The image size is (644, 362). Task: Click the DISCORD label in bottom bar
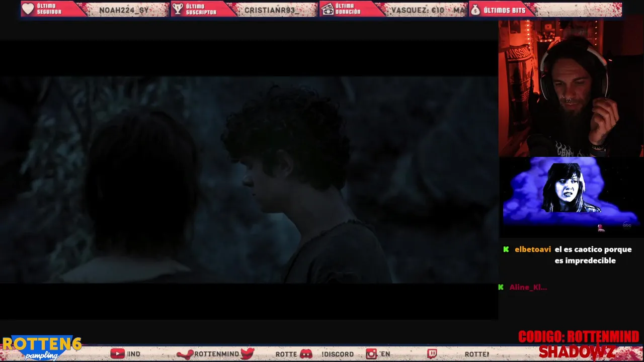pos(338,354)
